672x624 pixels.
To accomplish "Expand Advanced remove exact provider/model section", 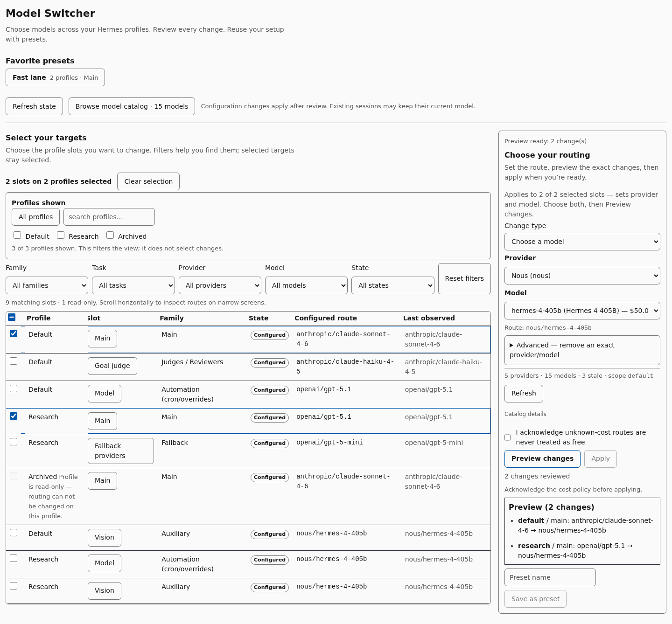I will click(x=582, y=350).
